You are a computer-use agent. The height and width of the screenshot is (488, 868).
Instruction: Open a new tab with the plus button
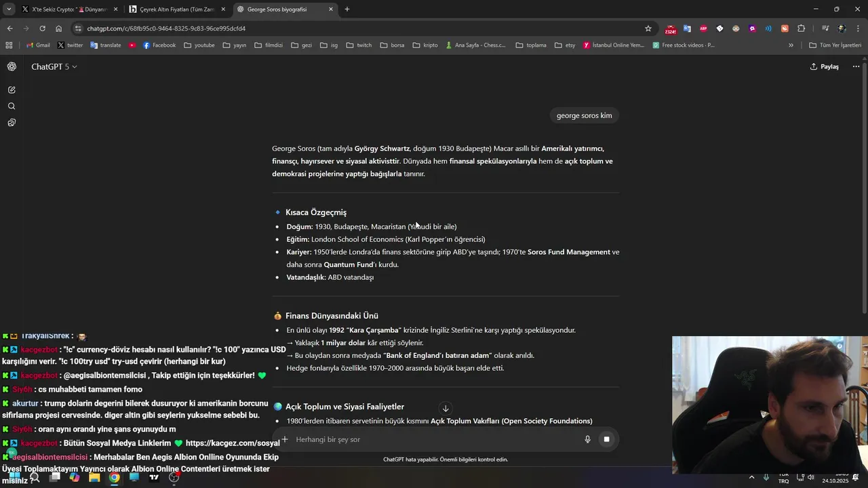click(x=347, y=9)
